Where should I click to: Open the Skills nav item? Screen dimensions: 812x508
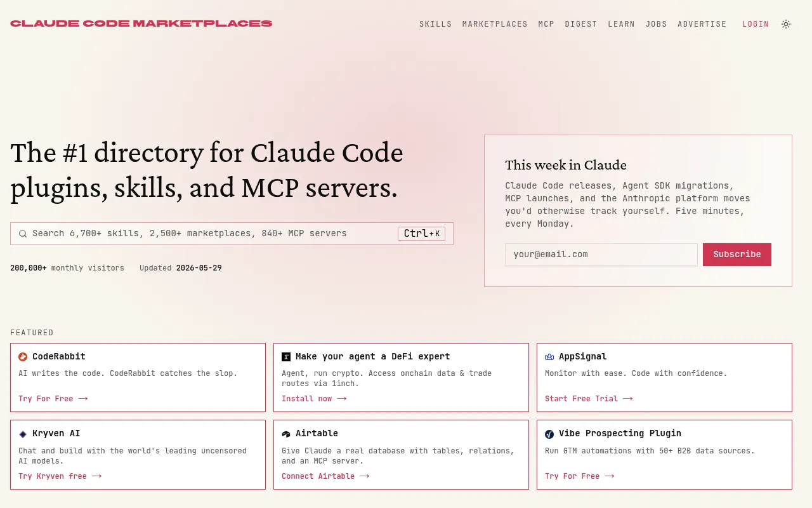point(436,24)
